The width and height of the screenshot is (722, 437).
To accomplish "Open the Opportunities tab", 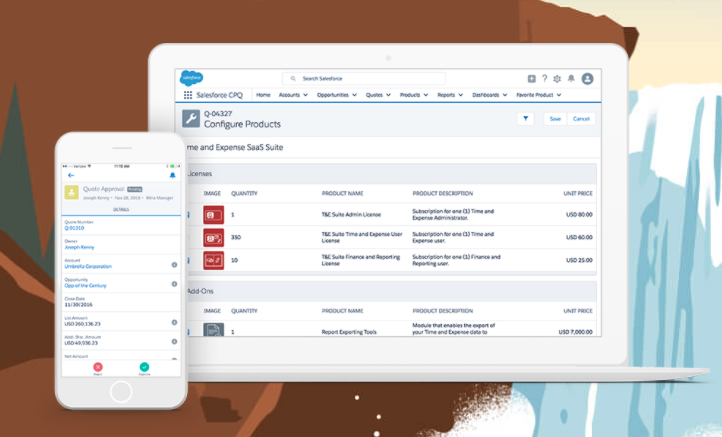I will point(332,95).
